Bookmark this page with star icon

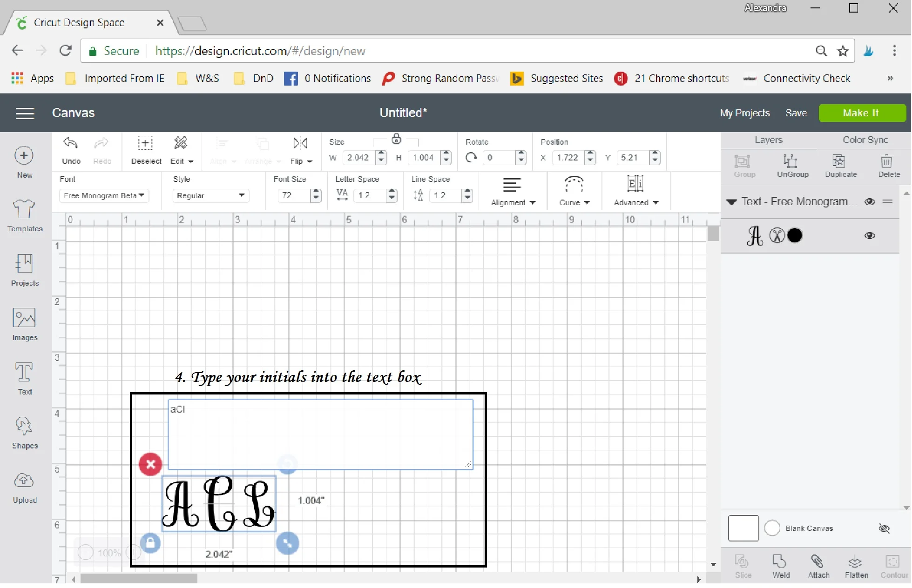pyautogui.click(x=843, y=51)
